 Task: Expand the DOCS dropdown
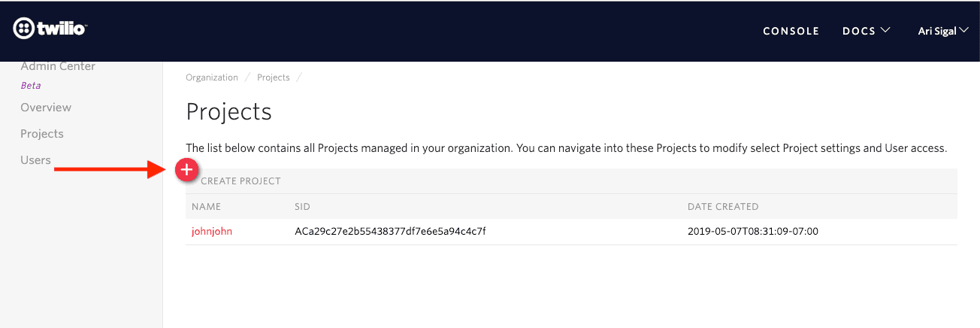coord(866,31)
